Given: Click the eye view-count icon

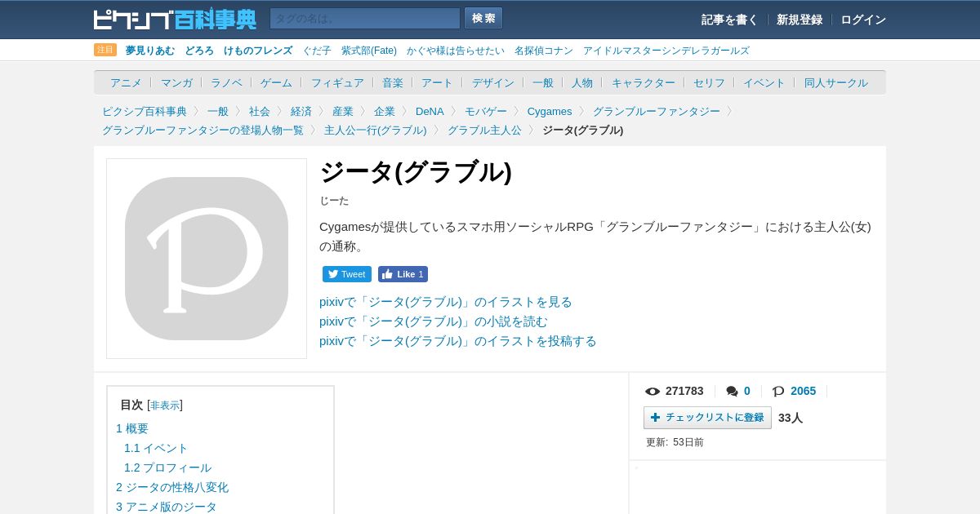Looking at the screenshot, I should 653,392.
